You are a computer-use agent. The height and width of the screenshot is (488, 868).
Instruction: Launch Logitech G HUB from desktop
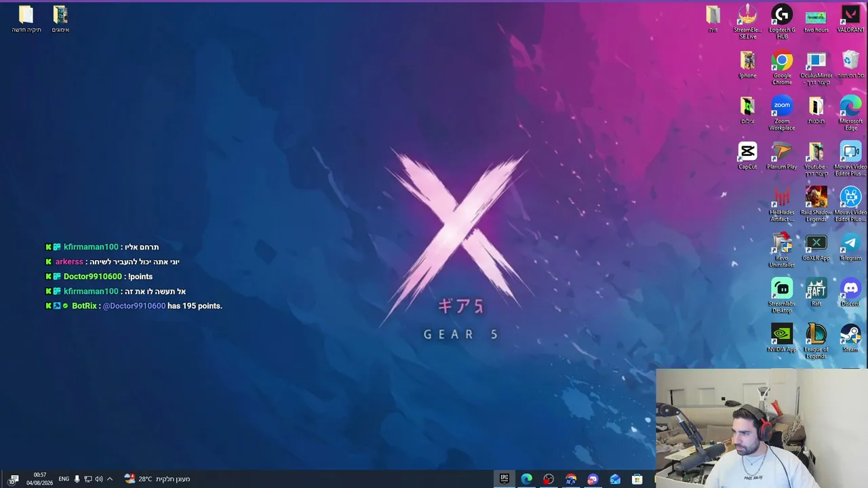tap(782, 22)
